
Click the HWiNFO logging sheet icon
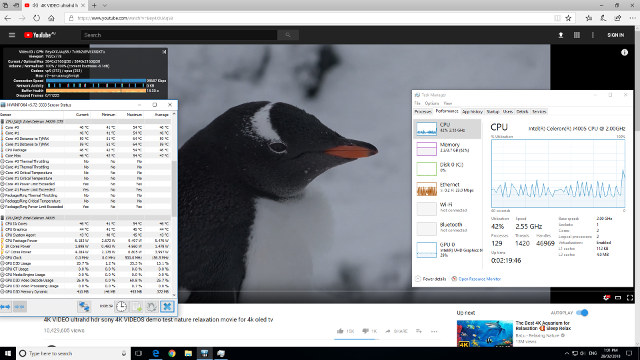click(x=136, y=307)
